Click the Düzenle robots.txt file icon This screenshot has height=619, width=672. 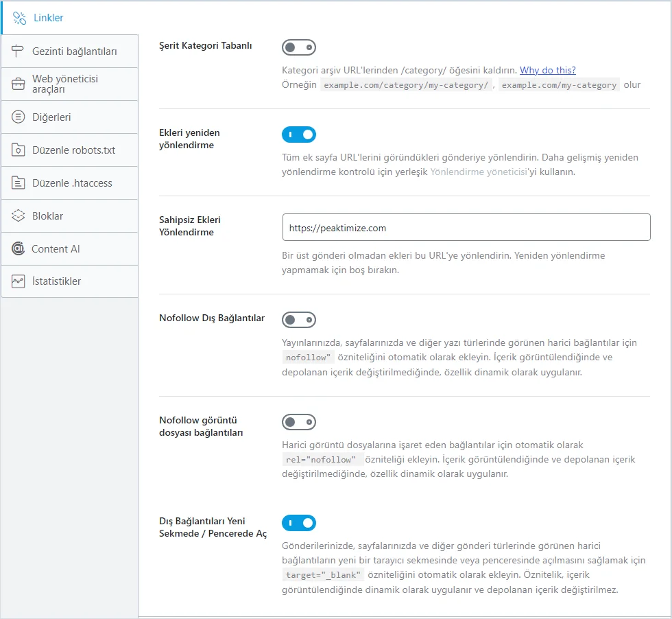tap(18, 150)
